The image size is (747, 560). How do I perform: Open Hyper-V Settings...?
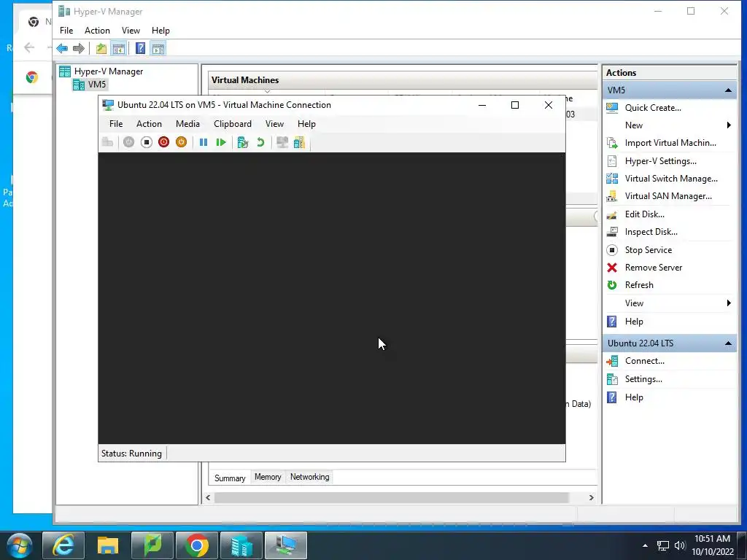pyautogui.click(x=660, y=161)
